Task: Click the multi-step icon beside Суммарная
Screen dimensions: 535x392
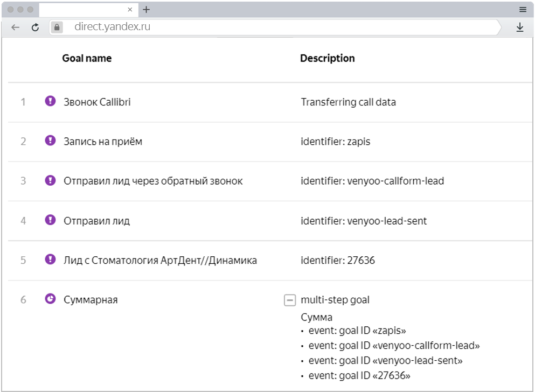Action: point(51,299)
